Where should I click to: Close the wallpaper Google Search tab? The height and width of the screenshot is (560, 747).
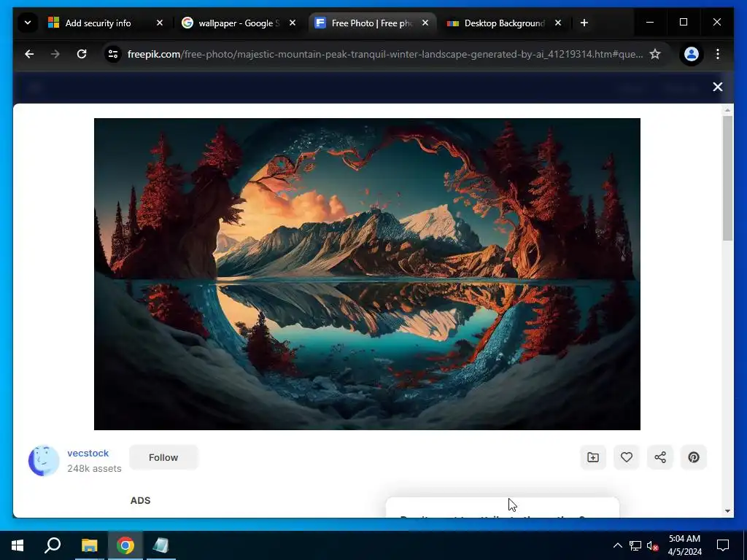coord(293,23)
